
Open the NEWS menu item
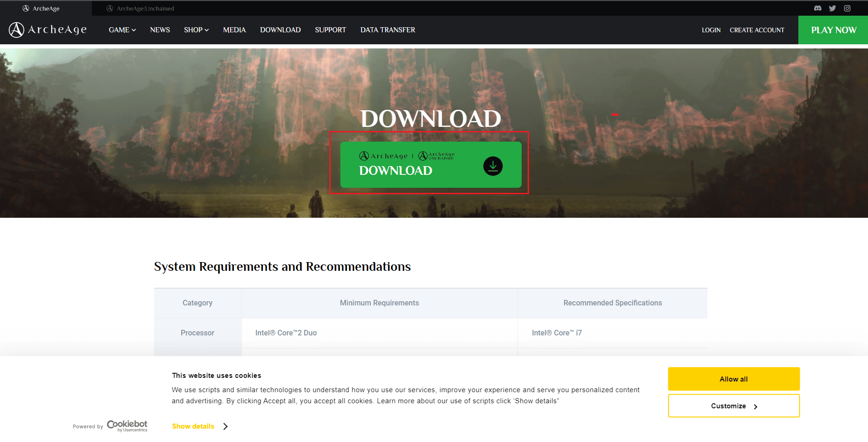[x=160, y=30]
